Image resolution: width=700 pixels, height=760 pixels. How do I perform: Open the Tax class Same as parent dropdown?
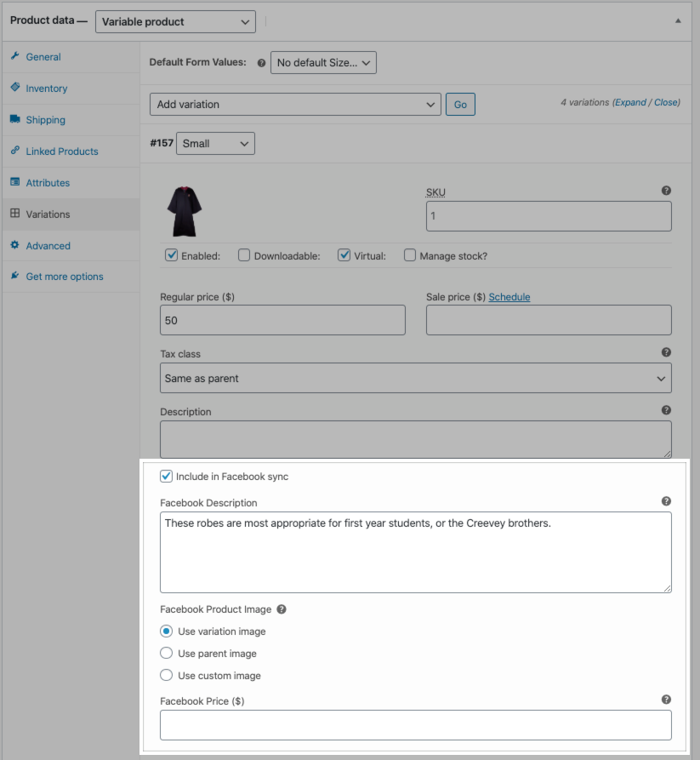point(416,378)
